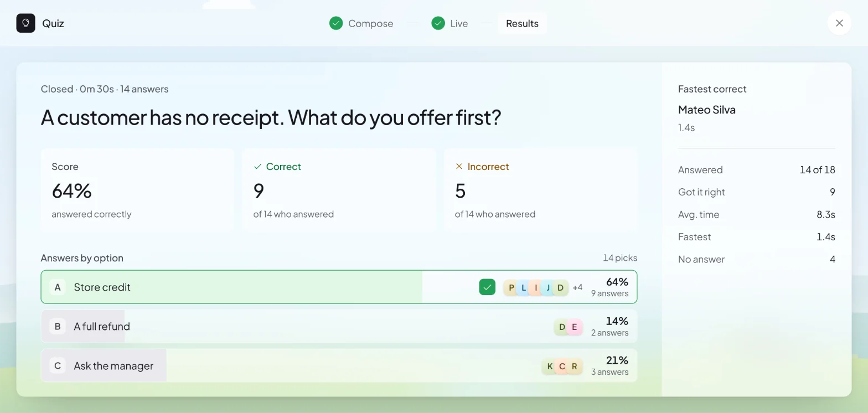
Task: Click the '8.3s' average time value
Action: coord(826,214)
